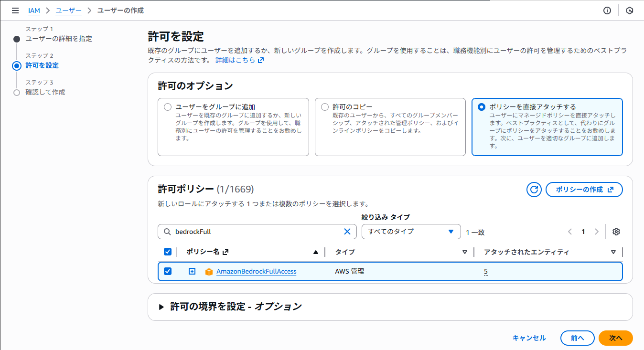Select Step 3 確認して作成
644x350 pixels.
[x=45, y=92]
